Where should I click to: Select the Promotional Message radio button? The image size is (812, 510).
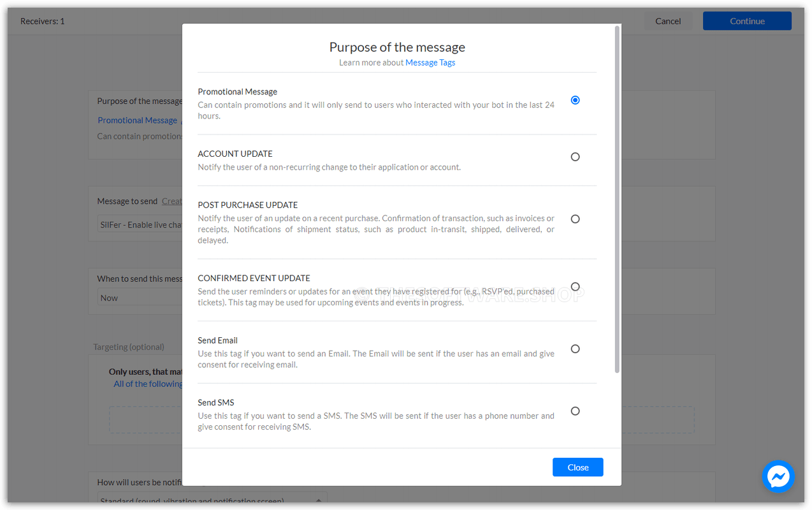[x=575, y=100]
